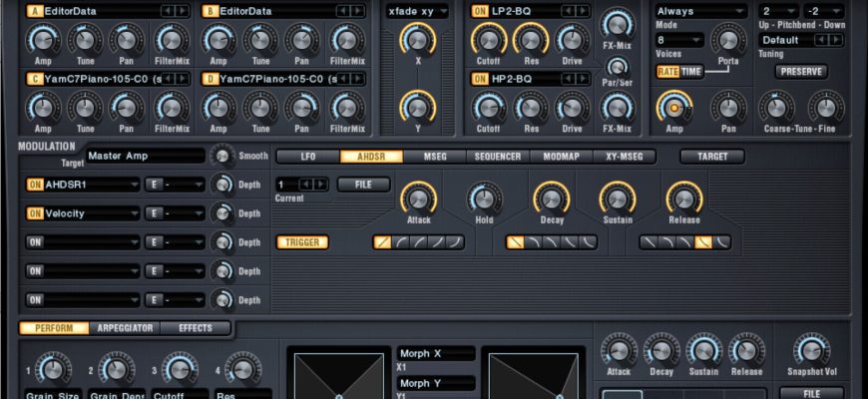Select the linear attack curve shape icon
The image size is (868, 399).
382,242
